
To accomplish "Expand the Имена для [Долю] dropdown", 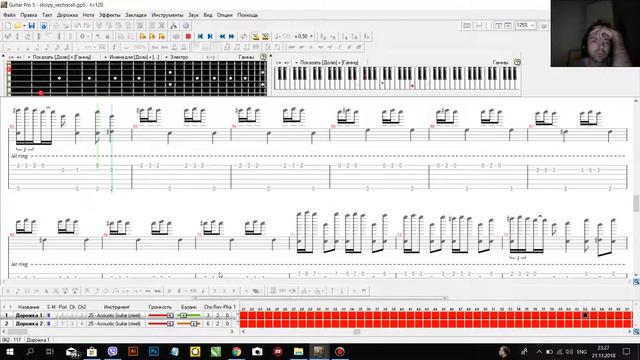I will [x=131, y=57].
